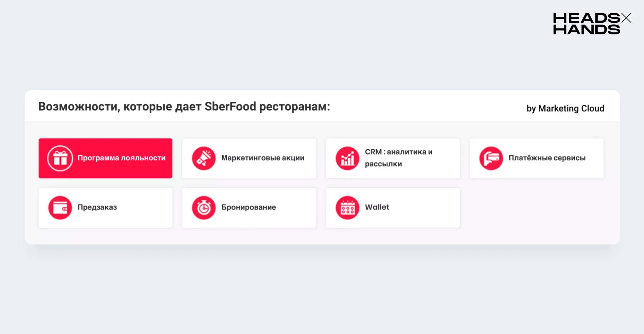Screen dimensions: 644x334
Task: Click the wallet icon beside Предзаказ
Action: tap(60, 208)
